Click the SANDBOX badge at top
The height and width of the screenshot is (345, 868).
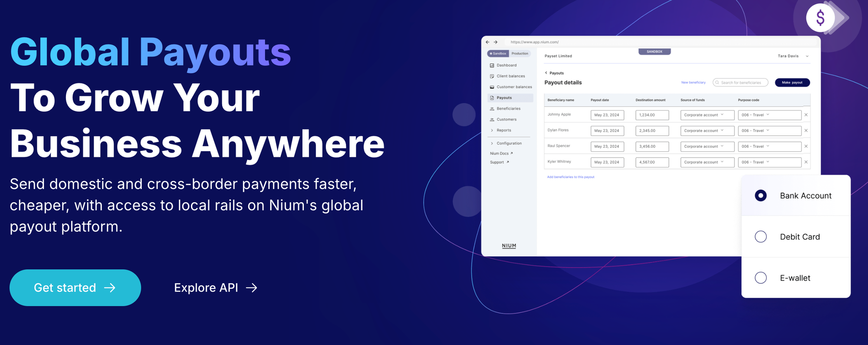654,52
